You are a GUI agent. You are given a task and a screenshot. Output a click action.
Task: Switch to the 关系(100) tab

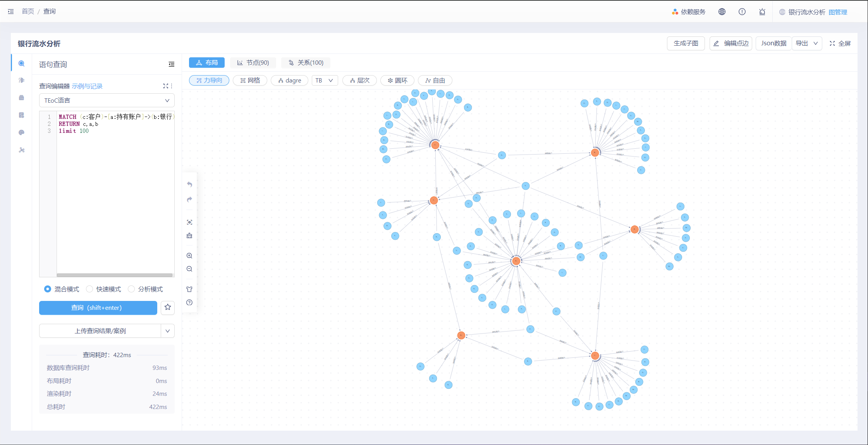click(x=306, y=63)
